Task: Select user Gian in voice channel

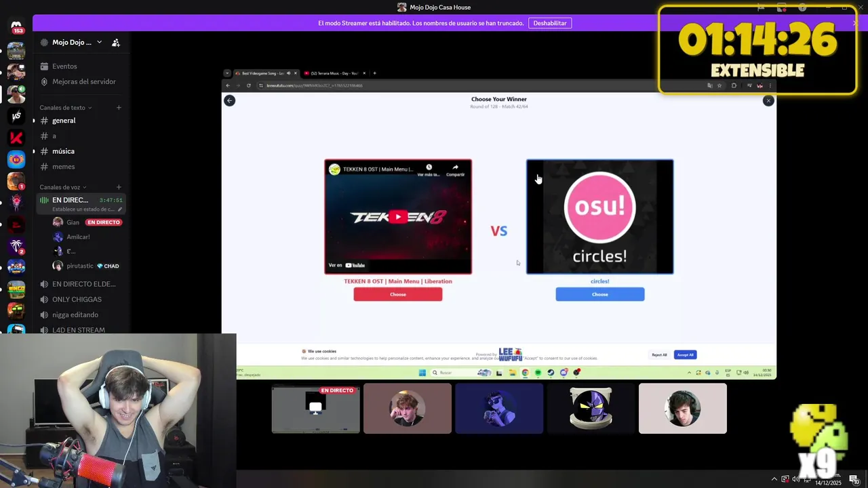Action: pos(87,222)
